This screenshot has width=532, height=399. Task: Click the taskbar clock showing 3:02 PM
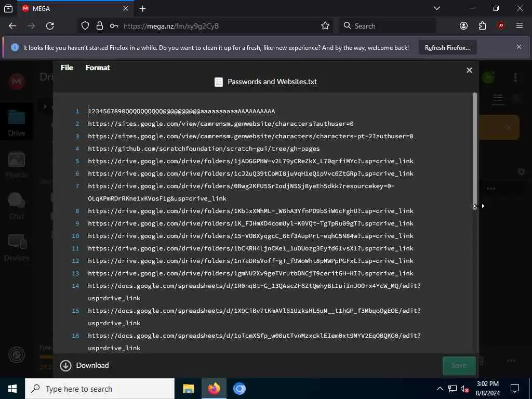(487, 389)
